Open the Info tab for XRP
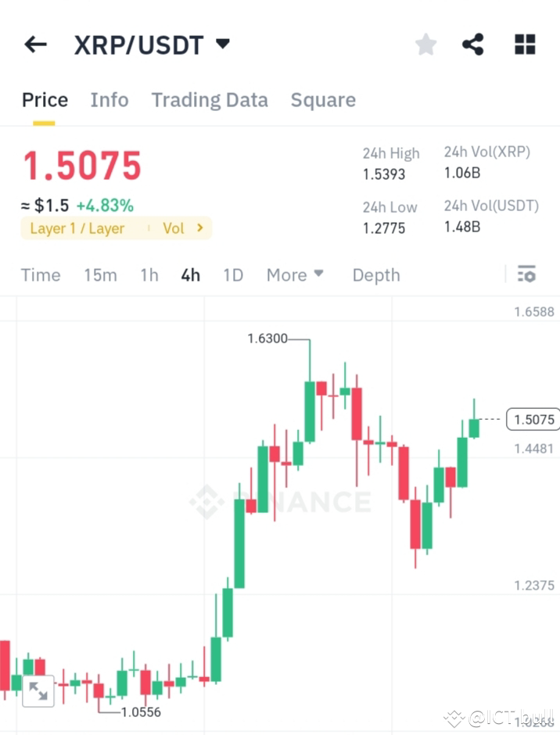Viewport: 560px width, 735px height. click(x=109, y=100)
